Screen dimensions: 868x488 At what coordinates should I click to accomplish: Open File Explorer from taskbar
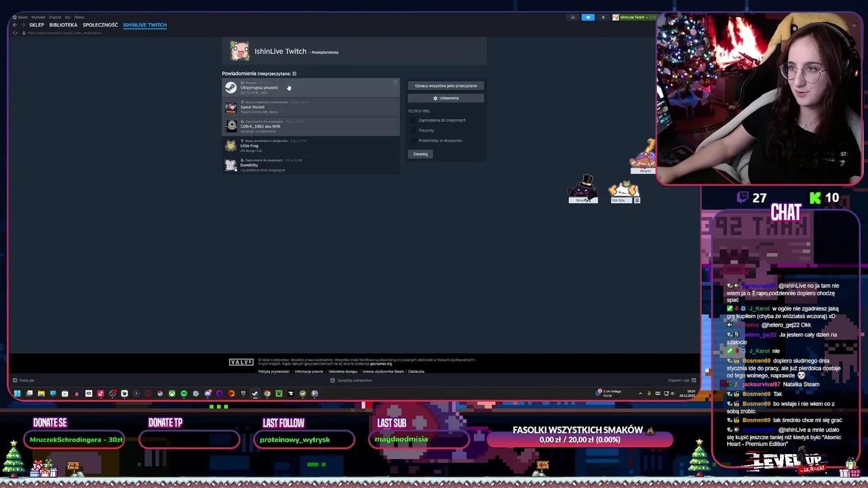click(41, 393)
